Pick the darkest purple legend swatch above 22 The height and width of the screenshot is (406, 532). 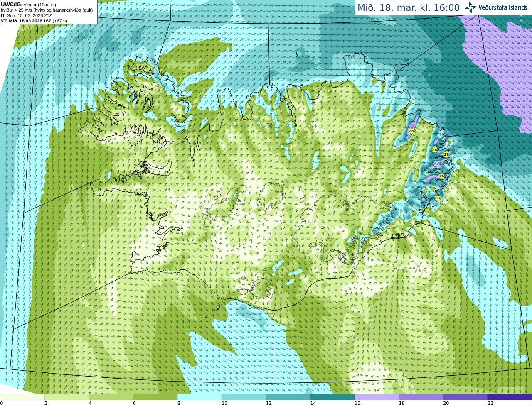(510, 397)
